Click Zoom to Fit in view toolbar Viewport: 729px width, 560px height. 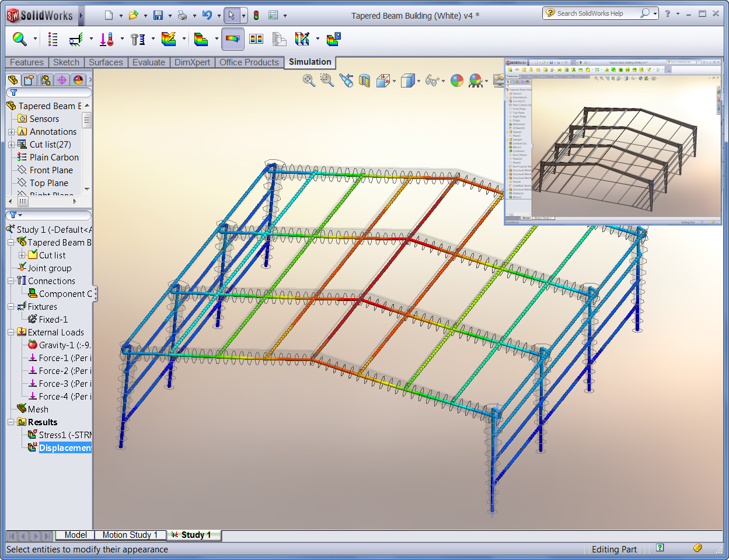309,80
